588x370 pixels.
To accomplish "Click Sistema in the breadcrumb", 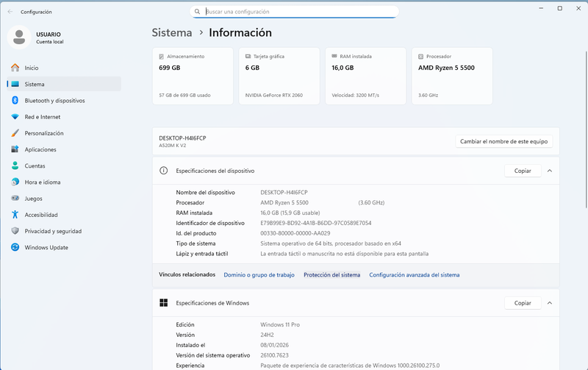I will coord(172,32).
